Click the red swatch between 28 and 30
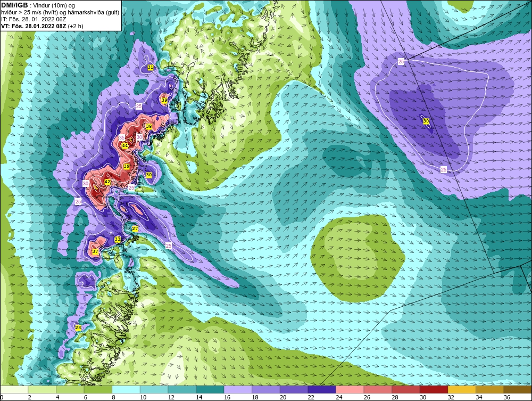The height and width of the screenshot is (401, 532). pyautogui.click(x=406, y=389)
